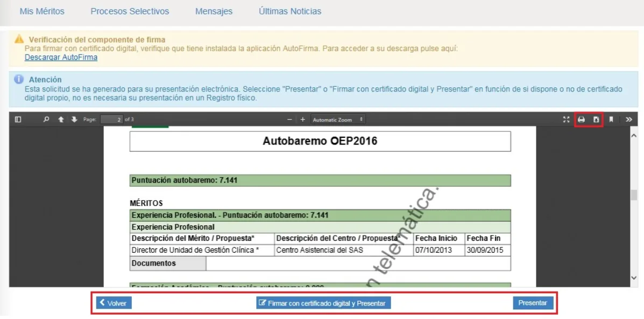Download the PDF document
Image resolution: width=644 pixels, height=319 pixels.
(x=596, y=120)
